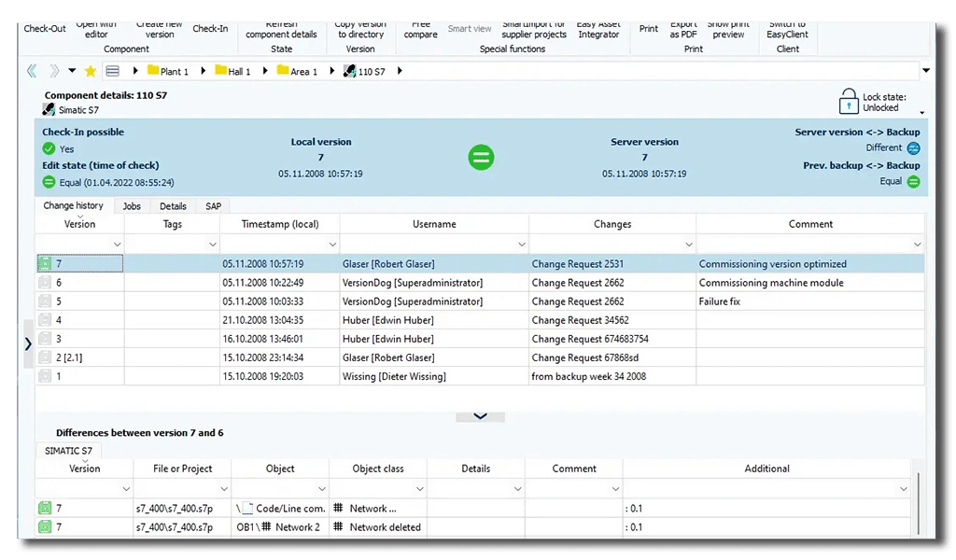Click the version 7 icon in change history

click(x=45, y=264)
